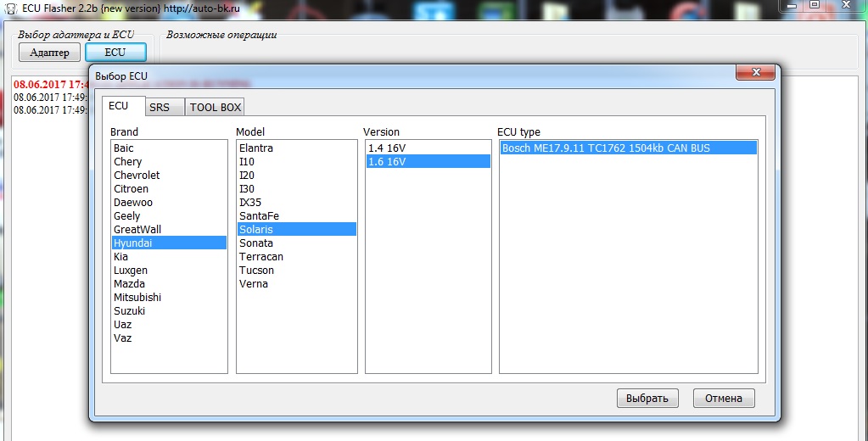This screenshot has height=441, width=868.
Task: Select Hyundai brand
Action: click(x=169, y=243)
